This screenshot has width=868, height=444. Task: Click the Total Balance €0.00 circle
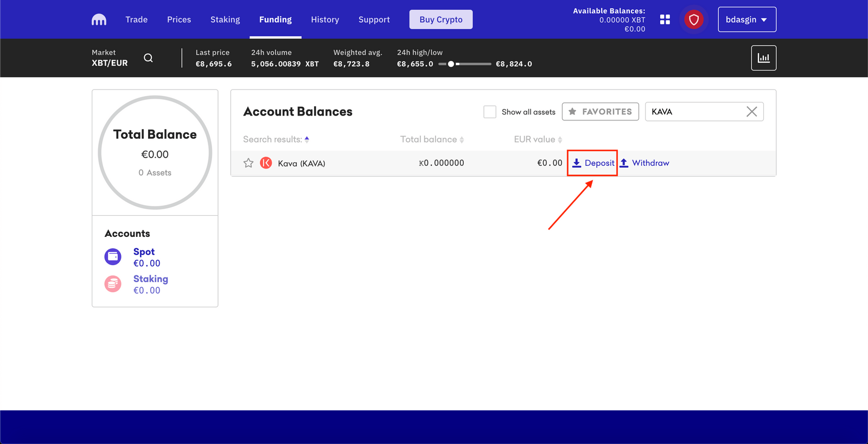coord(155,152)
